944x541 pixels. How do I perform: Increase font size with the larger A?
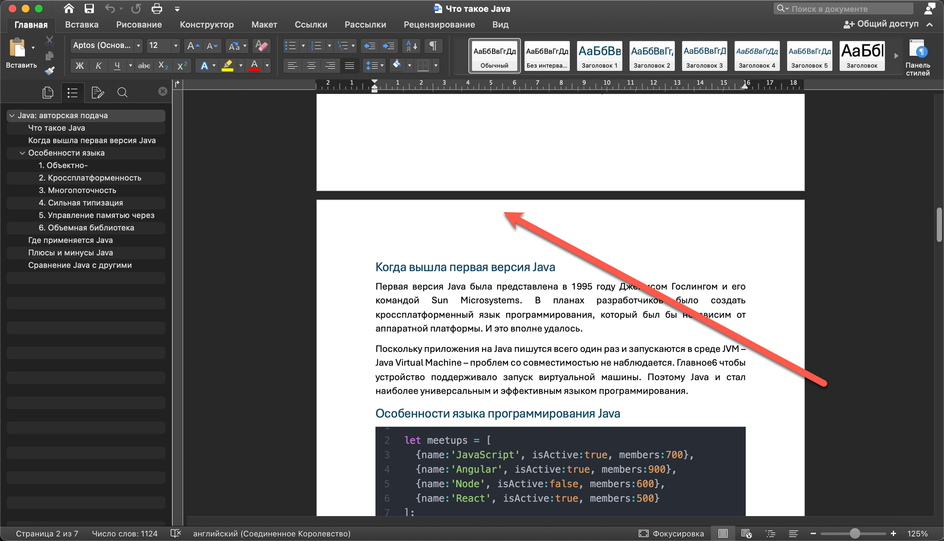(x=191, y=46)
